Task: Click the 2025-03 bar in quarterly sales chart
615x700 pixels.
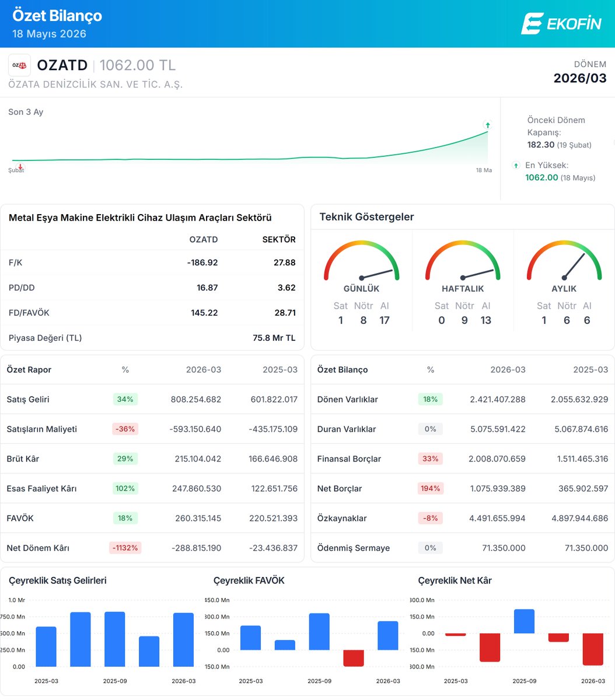Action: click(46, 646)
